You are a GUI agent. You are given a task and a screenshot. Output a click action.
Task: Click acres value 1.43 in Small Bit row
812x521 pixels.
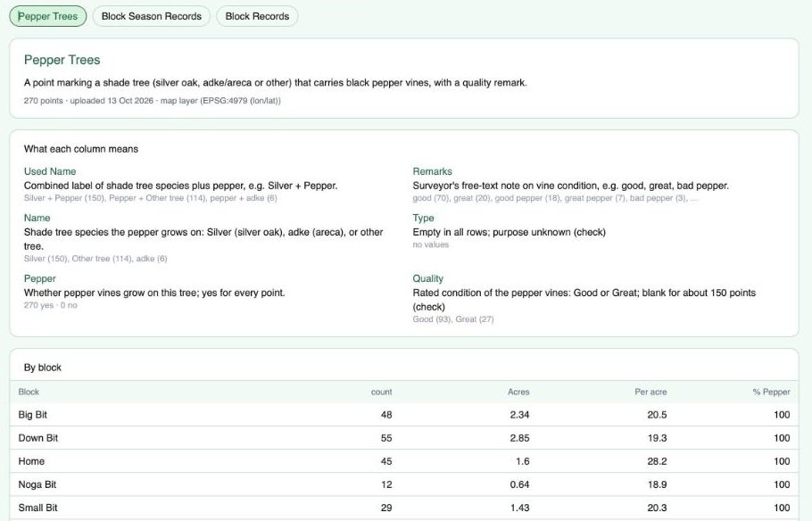coord(519,508)
